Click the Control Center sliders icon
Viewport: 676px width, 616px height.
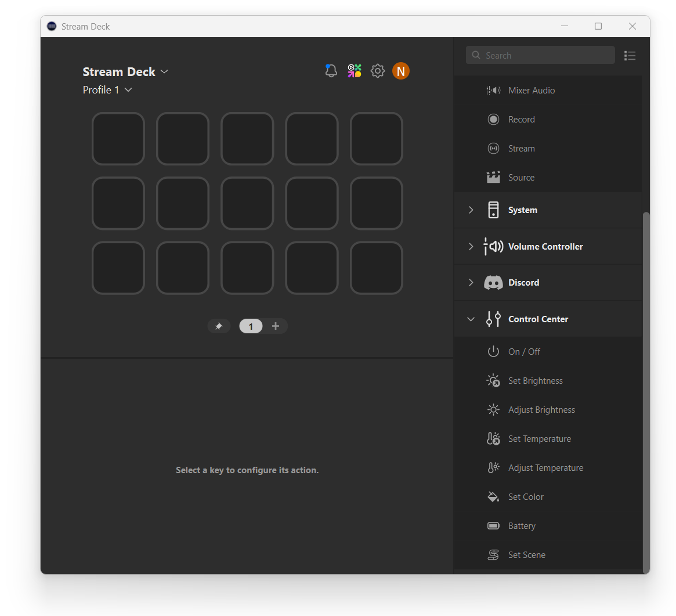click(493, 319)
